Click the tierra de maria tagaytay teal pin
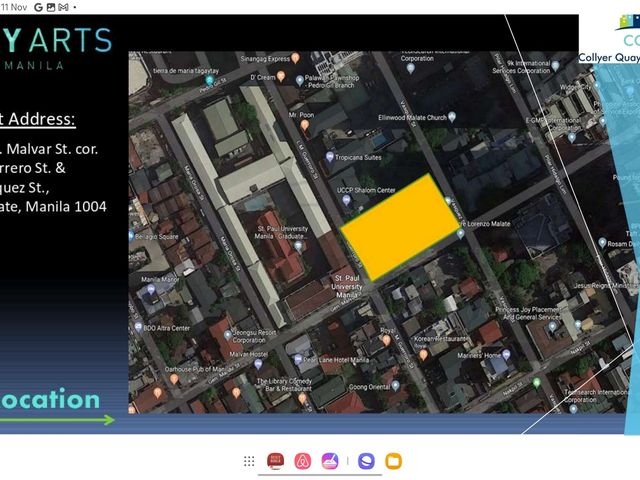Screen dimensions: 640x480 [x=209, y=80]
